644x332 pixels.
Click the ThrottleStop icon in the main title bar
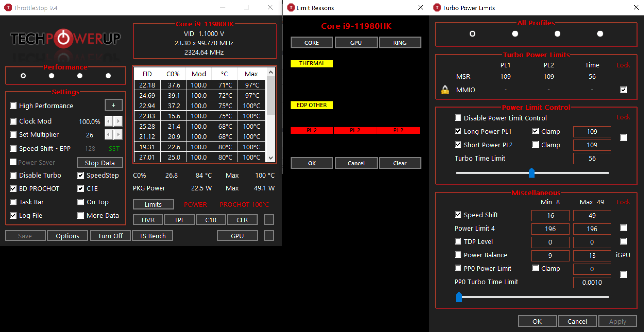pos(9,7)
